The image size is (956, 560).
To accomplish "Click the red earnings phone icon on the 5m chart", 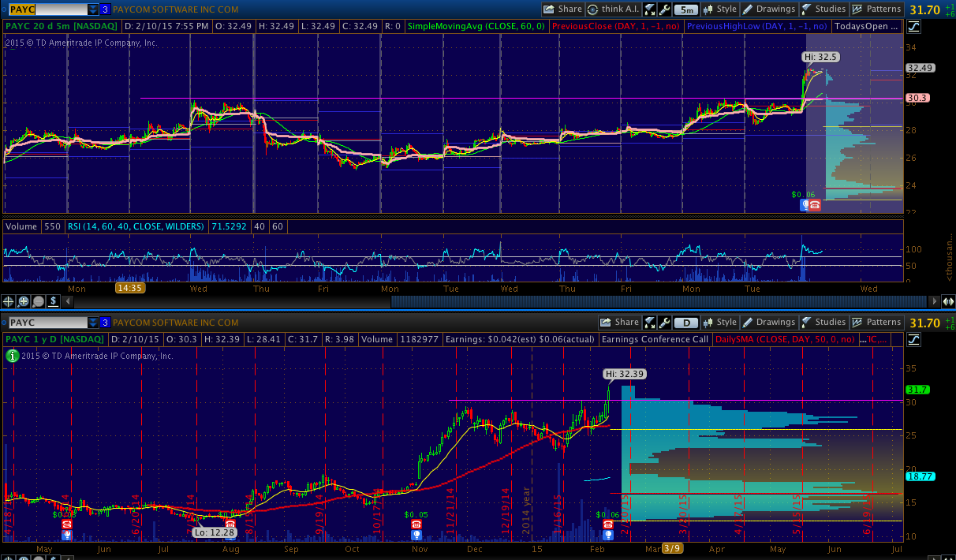I will 815,205.
